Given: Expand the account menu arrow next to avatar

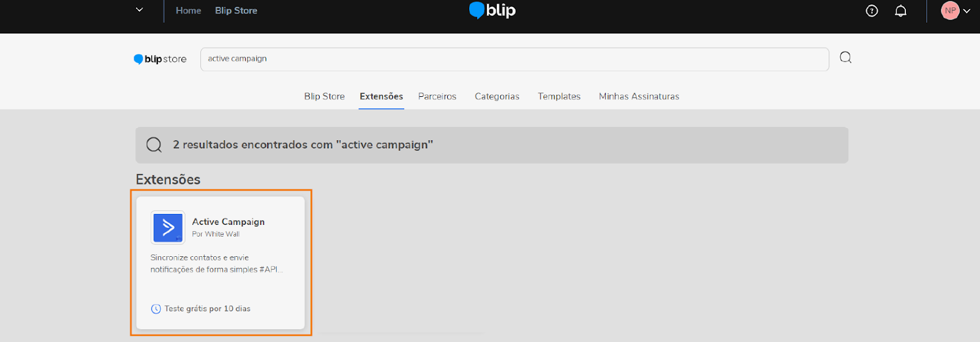Looking at the screenshot, I should 967,11.
